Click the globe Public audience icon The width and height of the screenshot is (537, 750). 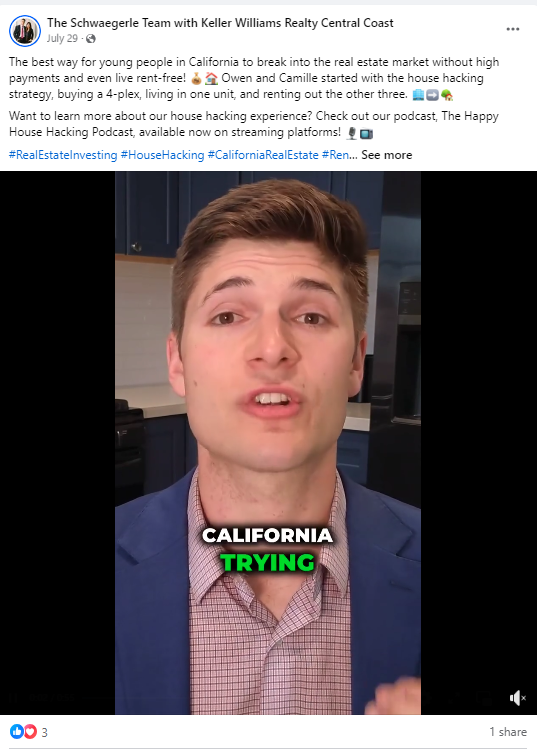tap(91, 39)
